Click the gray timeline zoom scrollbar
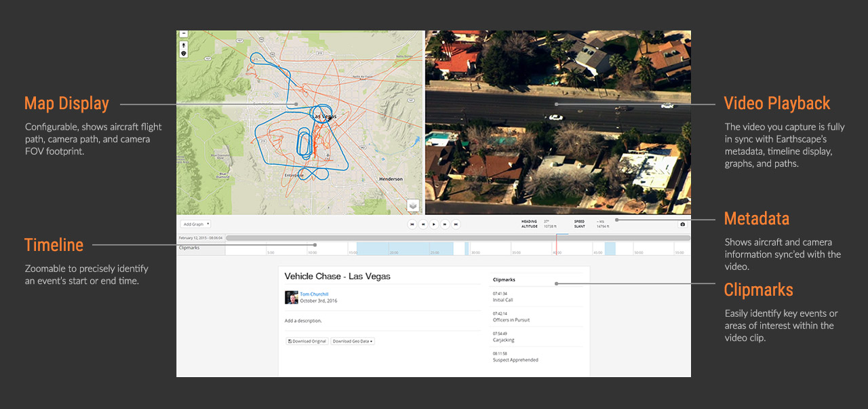The width and height of the screenshot is (868, 409). click(x=458, y=238)
